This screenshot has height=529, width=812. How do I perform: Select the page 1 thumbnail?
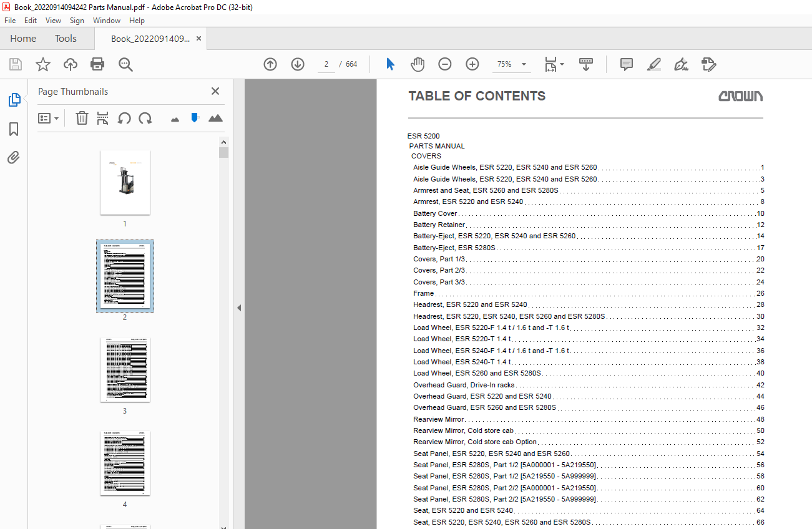click(x=125, y=182)
